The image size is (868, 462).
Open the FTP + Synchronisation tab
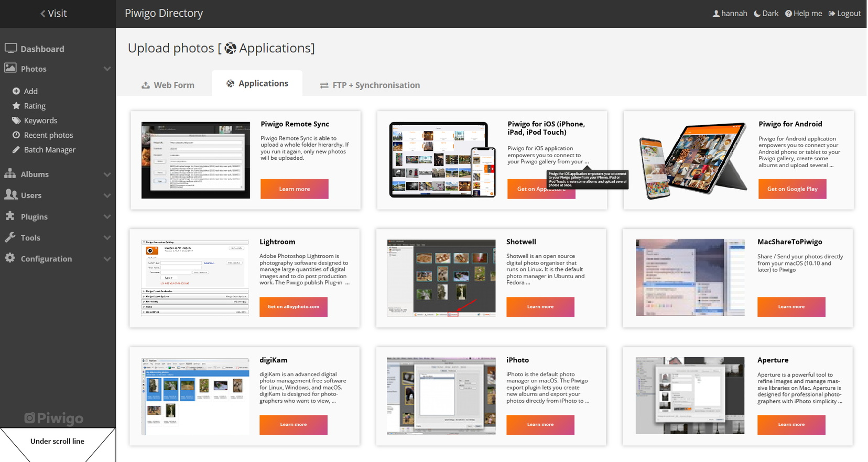click(x=370, y=85)
